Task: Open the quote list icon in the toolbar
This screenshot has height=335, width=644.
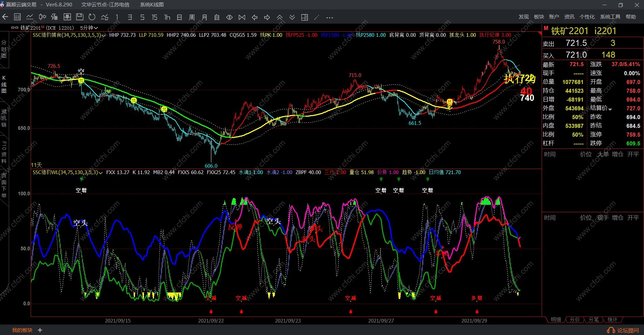Action: click(18, 17)
